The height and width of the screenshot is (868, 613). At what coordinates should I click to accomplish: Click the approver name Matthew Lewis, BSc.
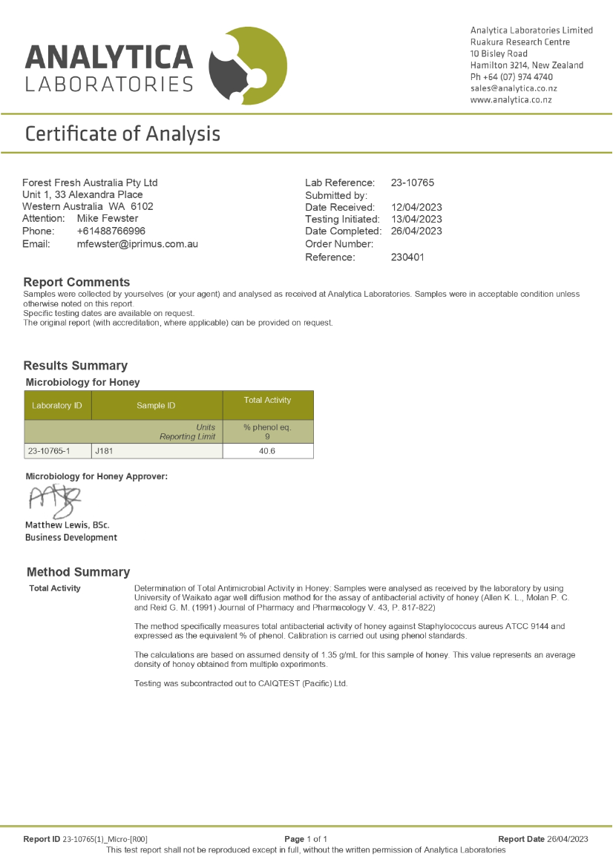(67, 525)
